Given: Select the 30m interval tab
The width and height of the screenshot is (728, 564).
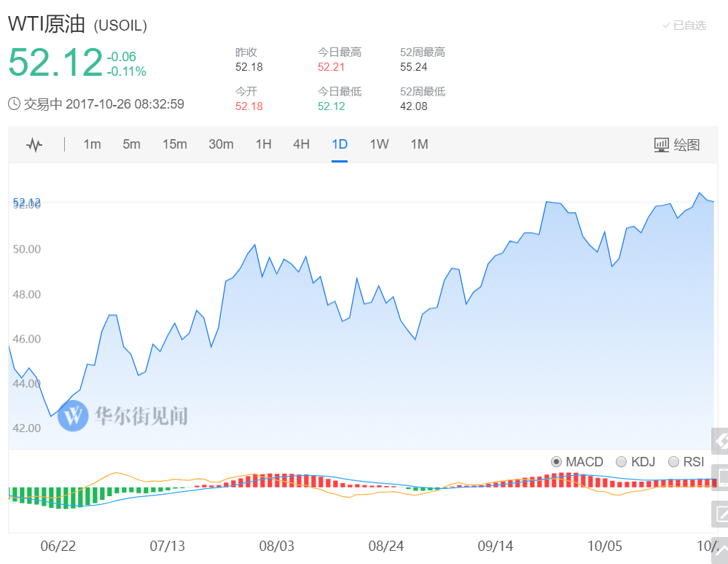Looking at the screenshot, I should (221, 144).
